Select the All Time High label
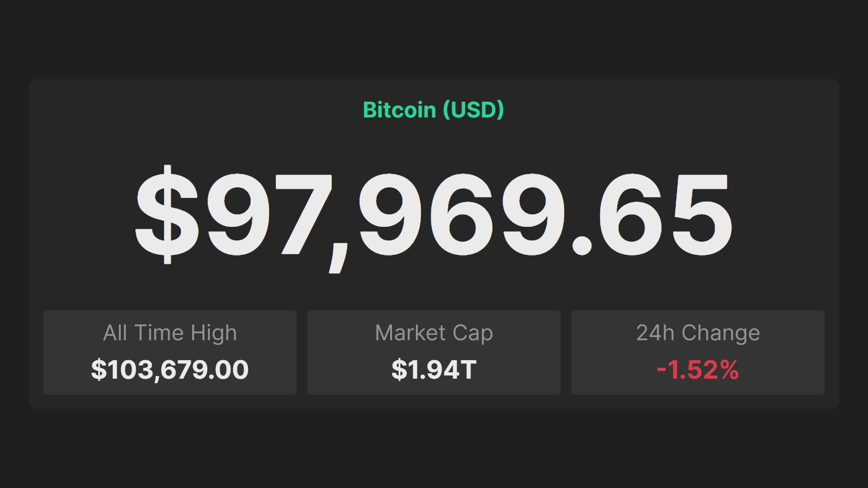The image size is (868, 488). click(x=170, y=333)
